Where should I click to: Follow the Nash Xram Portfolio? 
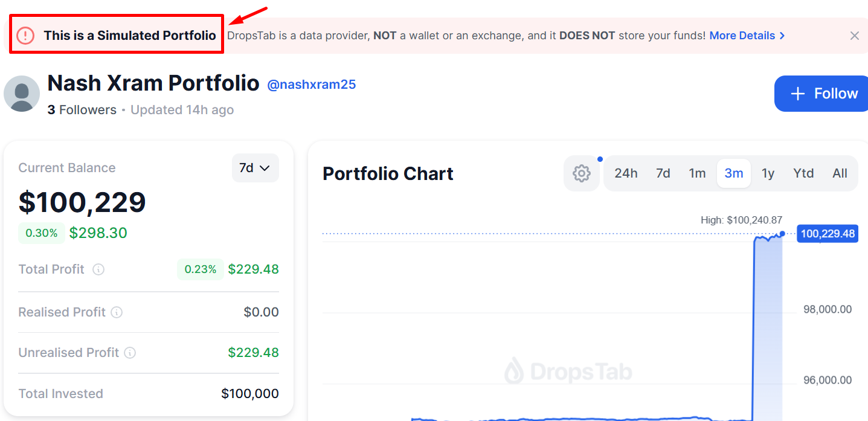click(823, 94)
